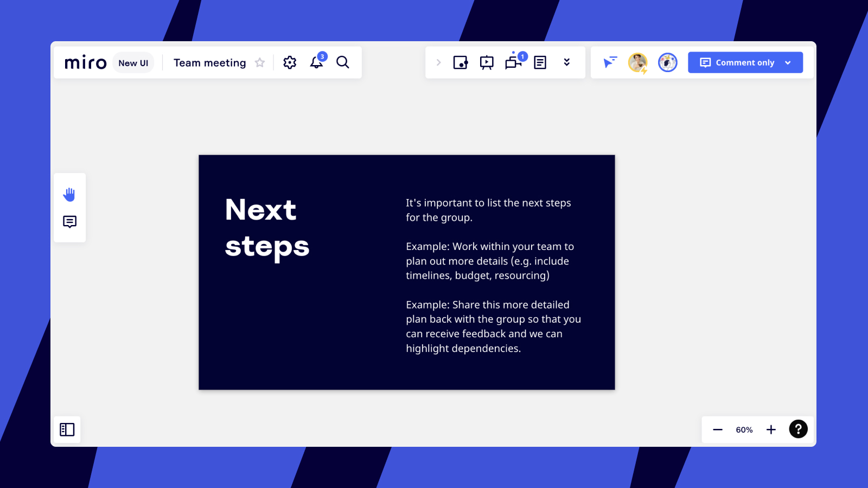Start presentation mode

pyautogui.click(x=487, y=63)
